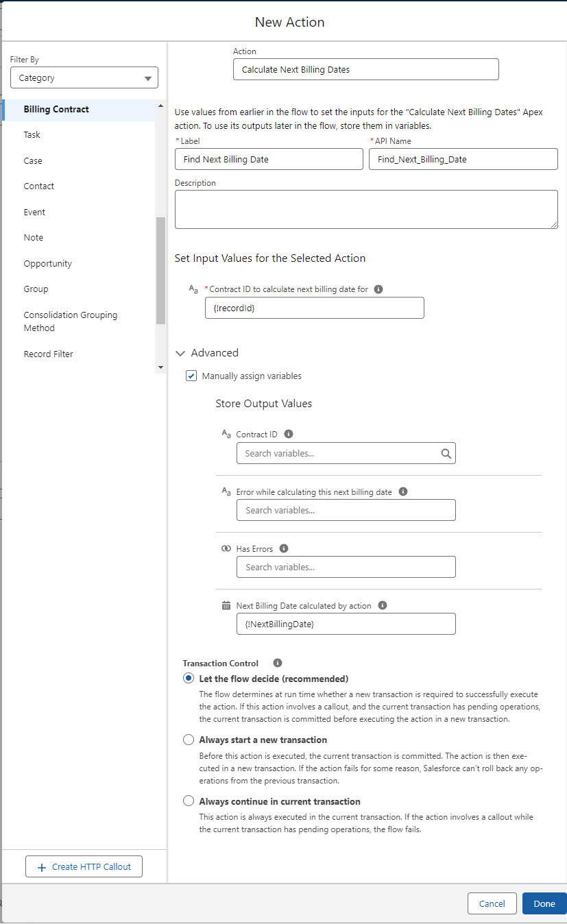Select Opportunity in category list

47,264
